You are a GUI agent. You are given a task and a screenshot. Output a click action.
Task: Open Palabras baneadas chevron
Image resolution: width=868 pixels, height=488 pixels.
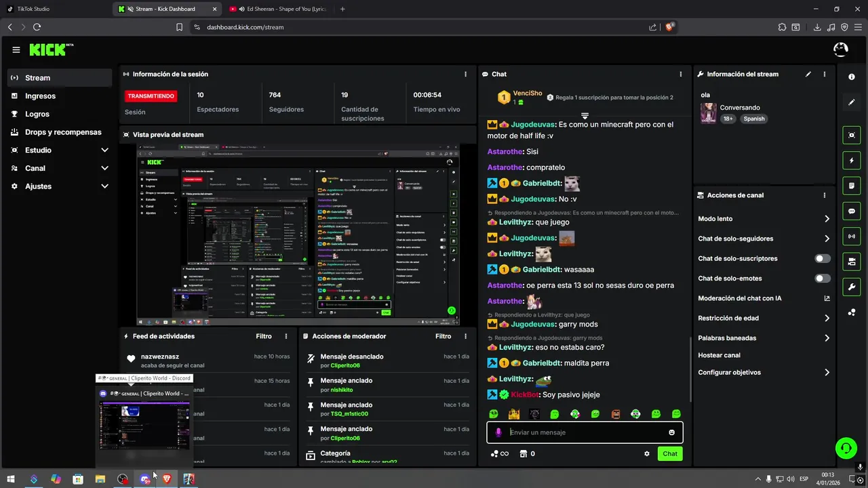pos(827,338)
